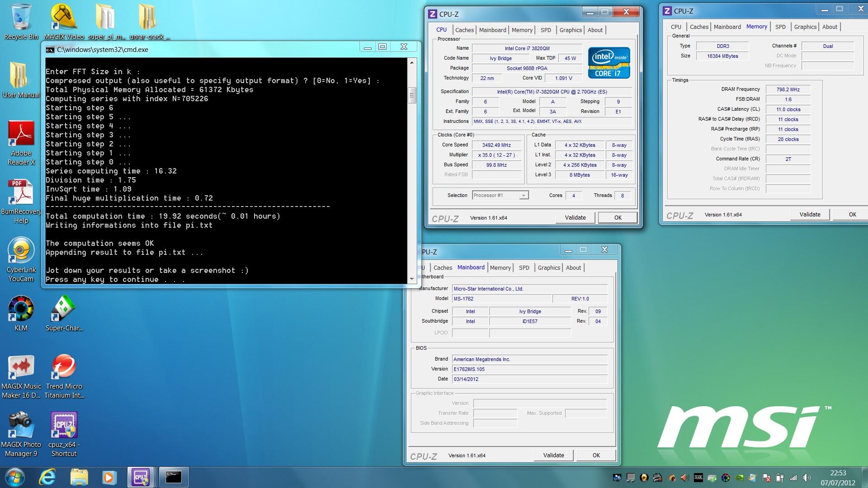The height and width of the screenshot is (488, 868).
Task: Open MAGIX Photo Manager 9 shortcut
Action: (21, 434)
